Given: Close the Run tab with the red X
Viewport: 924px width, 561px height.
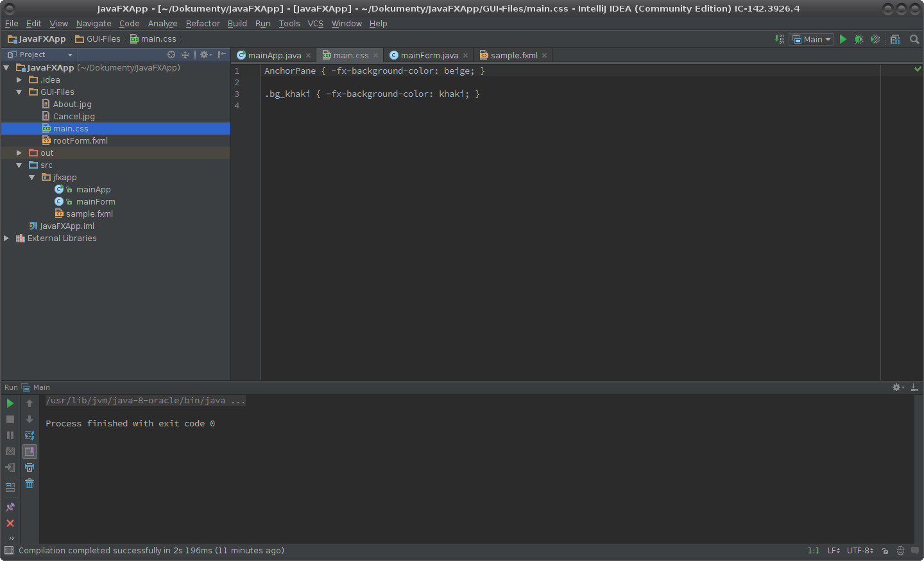Looking at the screenshot, I should 10,523.
